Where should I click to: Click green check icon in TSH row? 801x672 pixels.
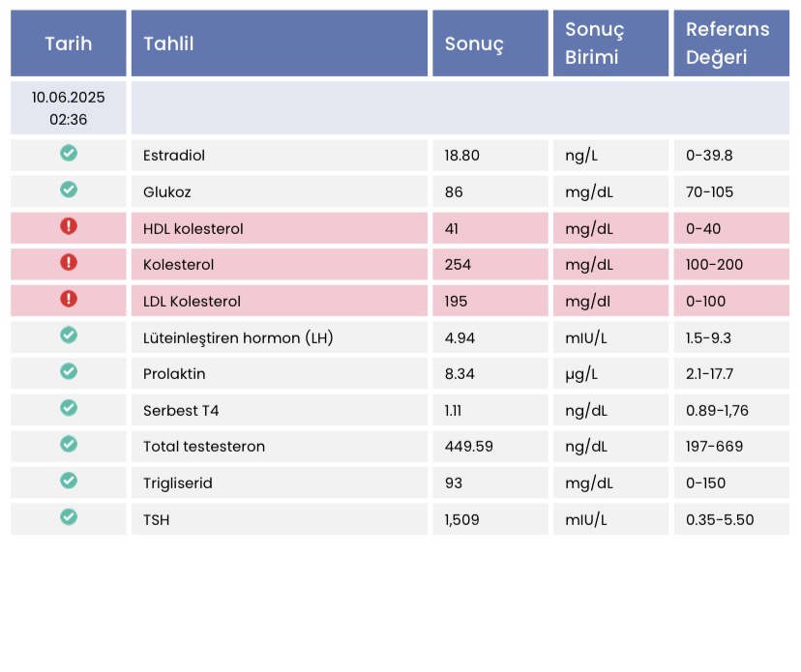(69, 516)
